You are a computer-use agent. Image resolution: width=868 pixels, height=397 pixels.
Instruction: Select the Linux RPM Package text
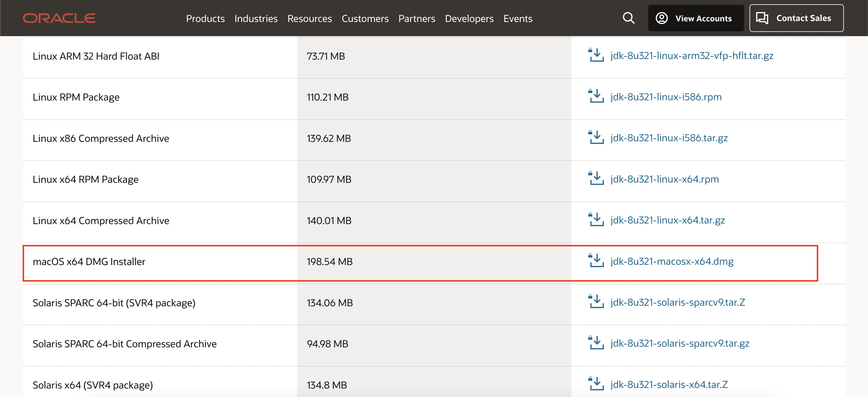(76, 97)
